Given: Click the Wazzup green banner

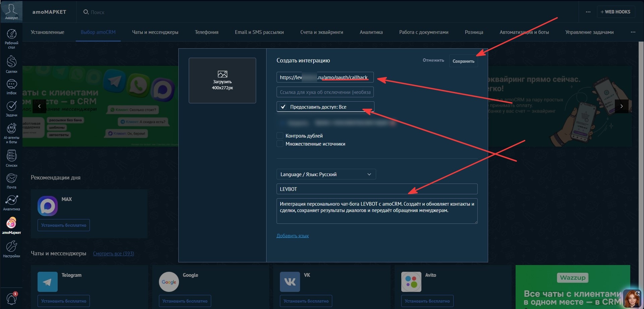Looking at the screenshot, I should (x=573, y=287).
